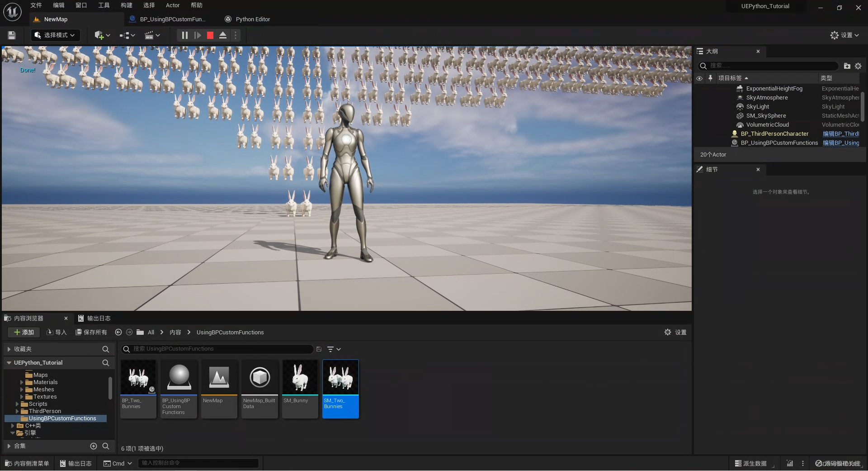Open the 设置 menu in the main toolbar

pos(844,35)
